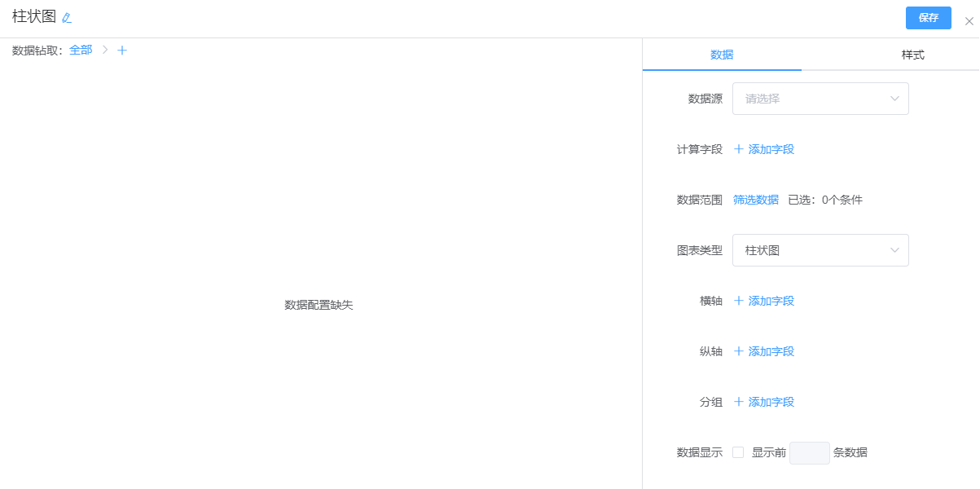Focus the 显示前 row count input
The height and width of the screenshot is (489, 980).
click(810, 453)
